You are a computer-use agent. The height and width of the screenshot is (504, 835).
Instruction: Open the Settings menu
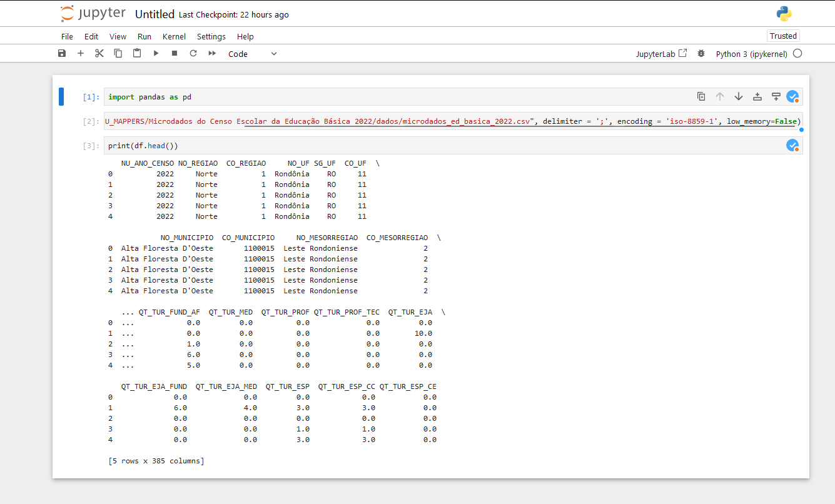coord(211,36)
